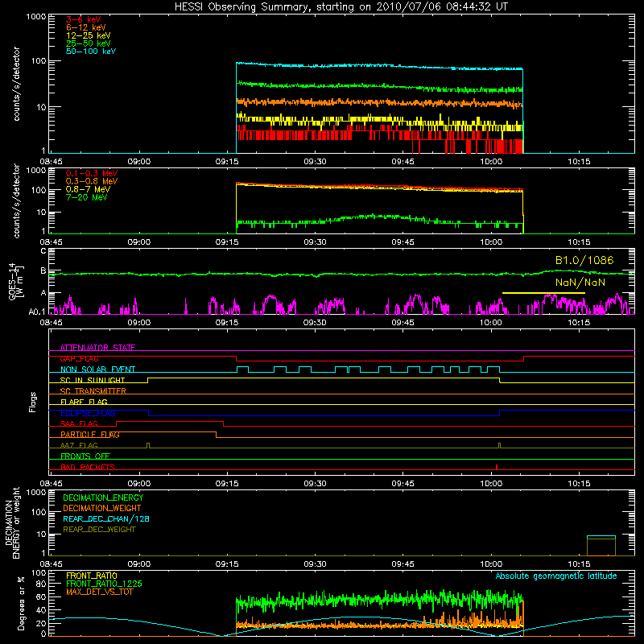The image size is (644, 644).
Task: Click the vertical Flags axis label
Action: click(x=33, y=402)
